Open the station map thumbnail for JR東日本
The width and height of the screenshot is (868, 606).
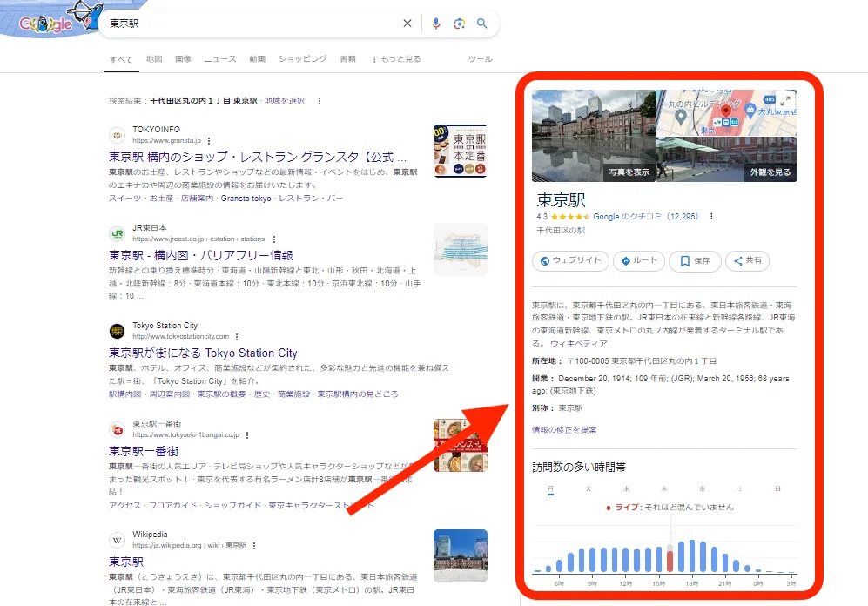tap(460, 250)
